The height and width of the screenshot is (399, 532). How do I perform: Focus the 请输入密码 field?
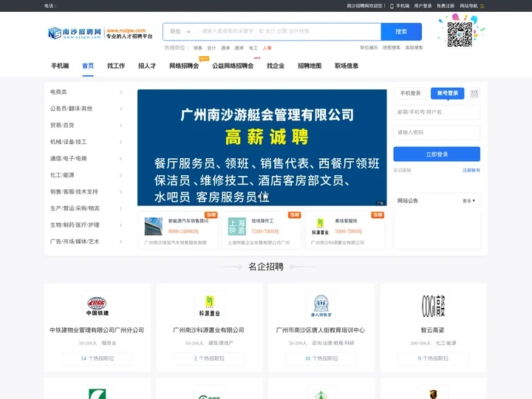[x=437, y=132]
